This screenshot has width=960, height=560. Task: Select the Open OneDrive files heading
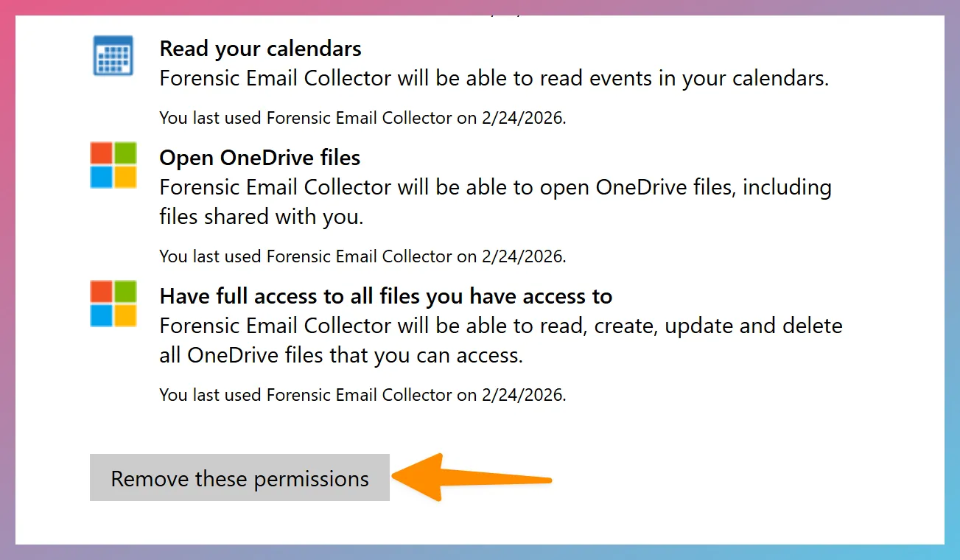coord(259,157)
